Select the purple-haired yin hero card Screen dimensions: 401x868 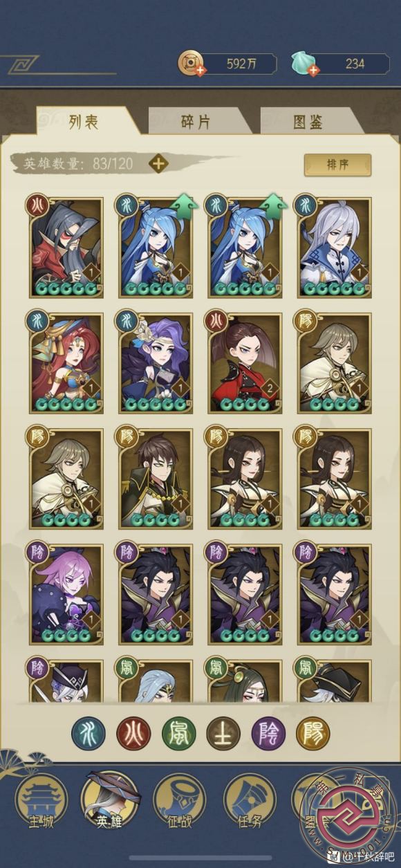(x=66, y=595)
